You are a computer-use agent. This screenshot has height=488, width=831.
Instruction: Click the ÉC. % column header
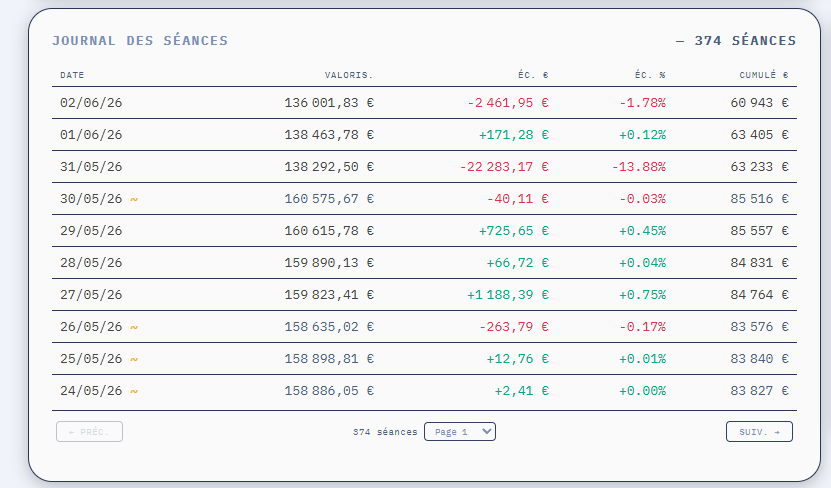[x=650, y=75]
